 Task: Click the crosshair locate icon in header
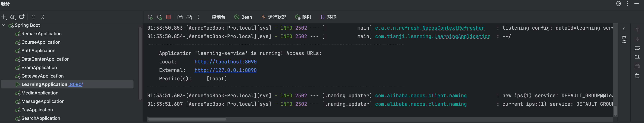pos(618,4)
